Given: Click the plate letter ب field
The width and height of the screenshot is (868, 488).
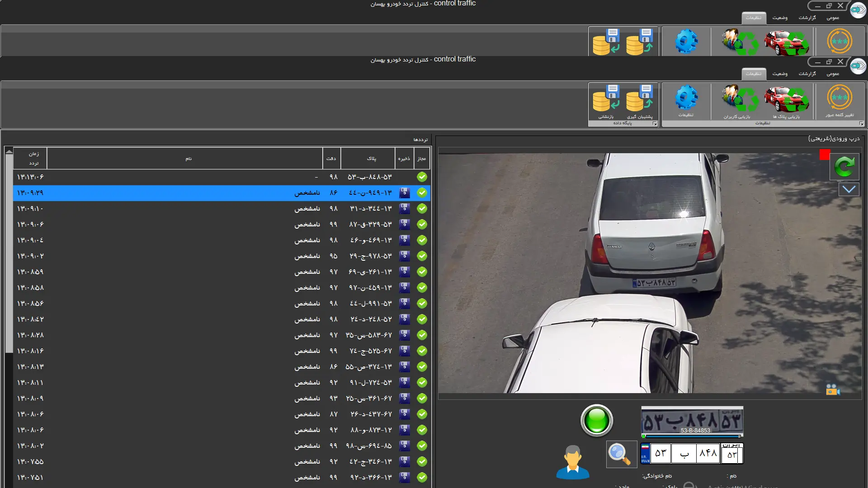Looking at the screenshot, I should click(684, 453).
